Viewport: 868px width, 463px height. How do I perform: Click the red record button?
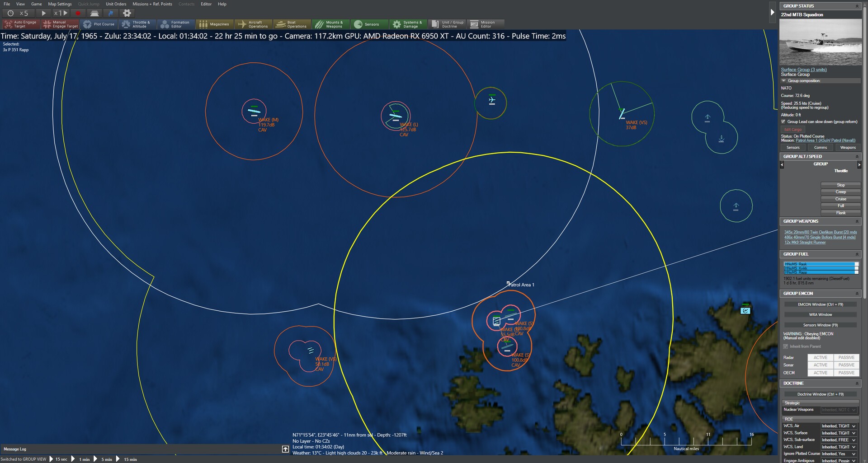(78, 13)
